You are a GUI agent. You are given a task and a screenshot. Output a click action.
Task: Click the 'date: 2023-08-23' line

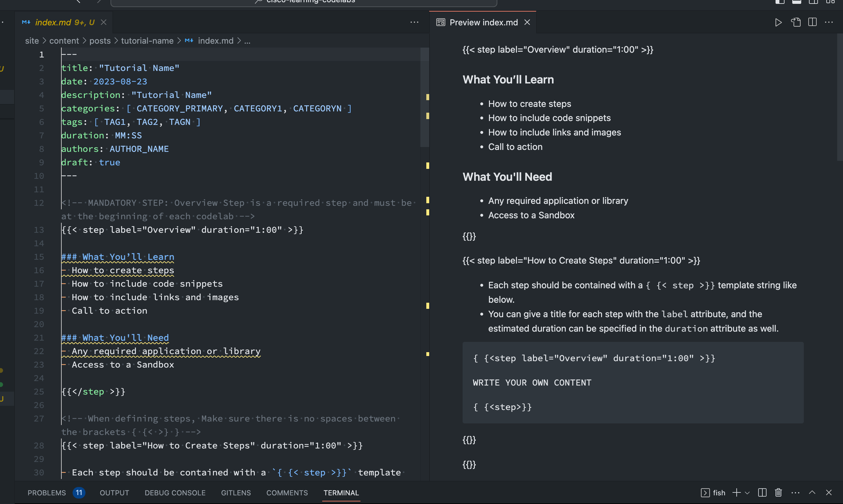(x=104, y=82)
